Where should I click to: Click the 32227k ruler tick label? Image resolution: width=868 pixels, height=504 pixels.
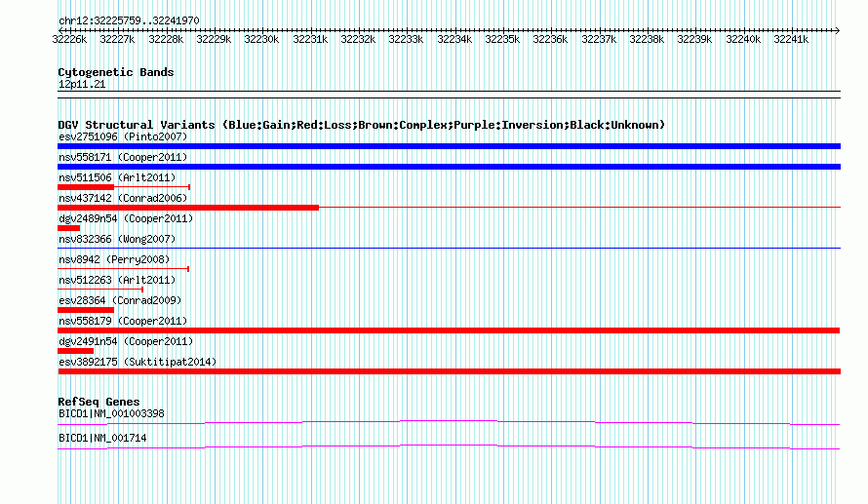coord(117,39)
